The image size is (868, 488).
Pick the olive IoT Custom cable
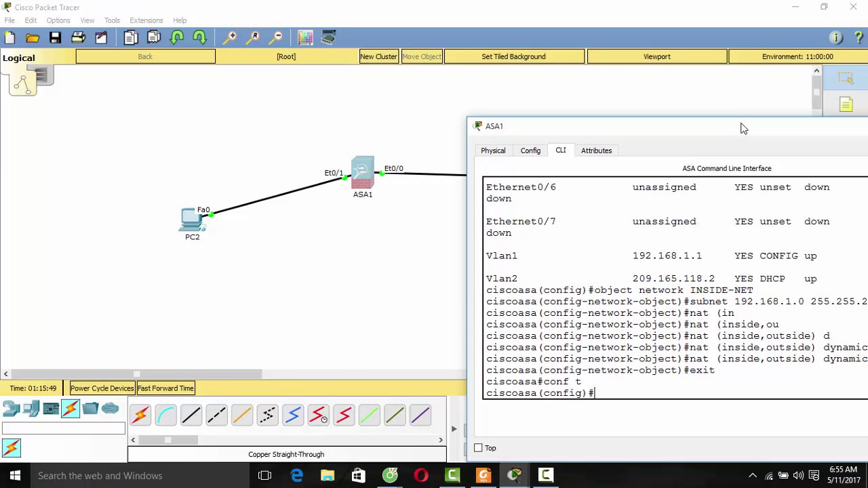coord(395,415)
